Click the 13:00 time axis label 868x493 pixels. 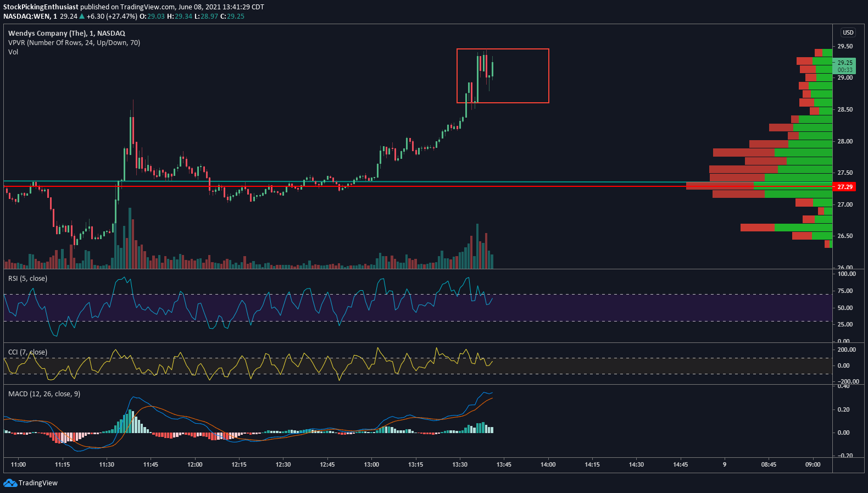pos(371,464)
